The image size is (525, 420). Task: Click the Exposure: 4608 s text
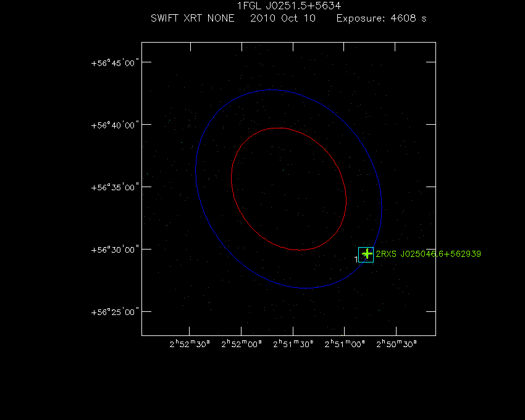[x=381, y=19]
